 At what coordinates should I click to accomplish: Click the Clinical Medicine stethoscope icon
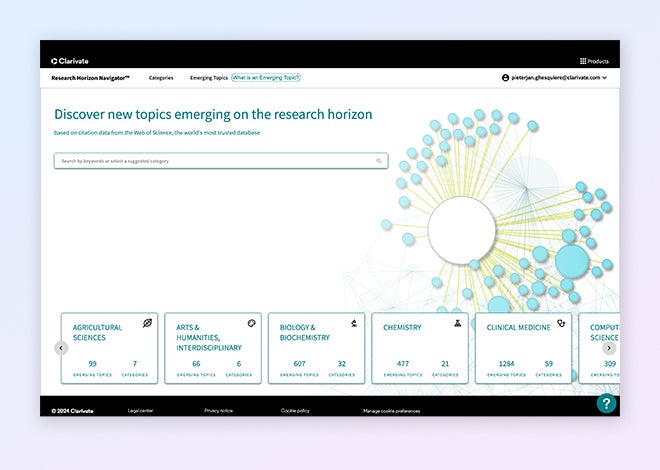561,324
